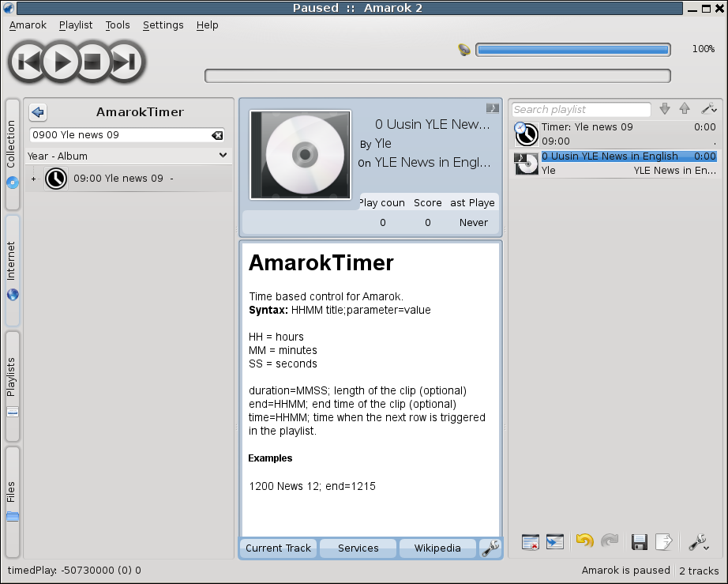
Task: Export playlist with the document icon
Action: pos(664,542)
